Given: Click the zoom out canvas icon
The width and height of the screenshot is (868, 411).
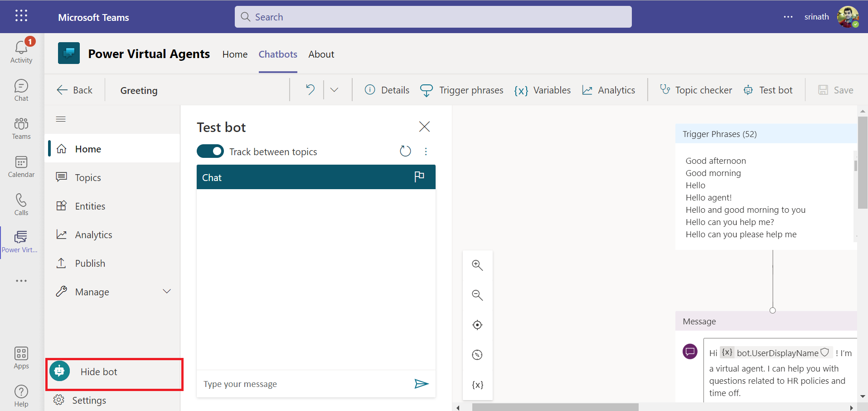Looking at the screenshot, I should tap(477, 295).
